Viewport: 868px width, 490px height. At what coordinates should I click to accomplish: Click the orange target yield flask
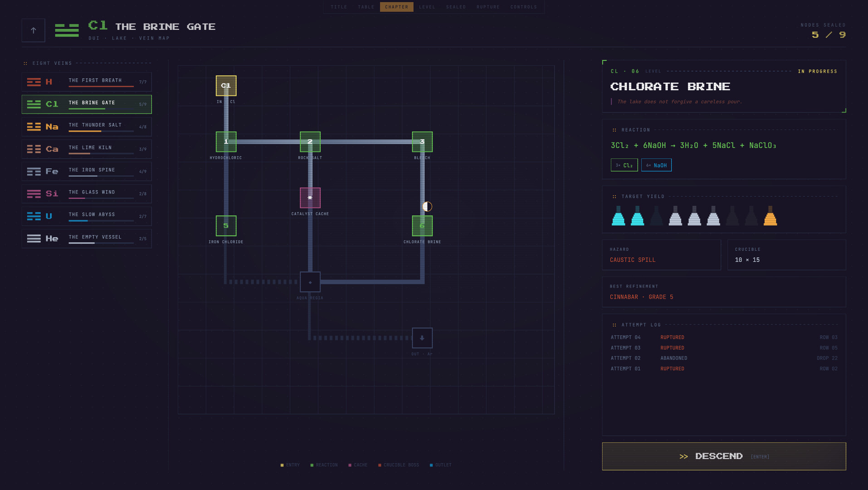point(770,216)
